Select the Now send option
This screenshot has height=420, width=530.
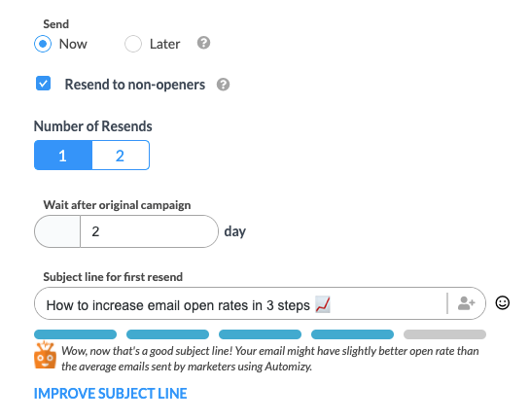43,44
